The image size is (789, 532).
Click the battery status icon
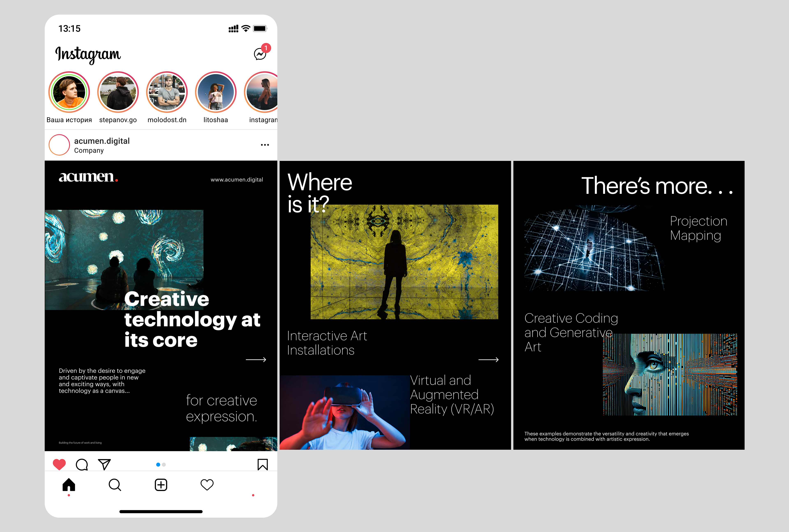coord(260,29)
